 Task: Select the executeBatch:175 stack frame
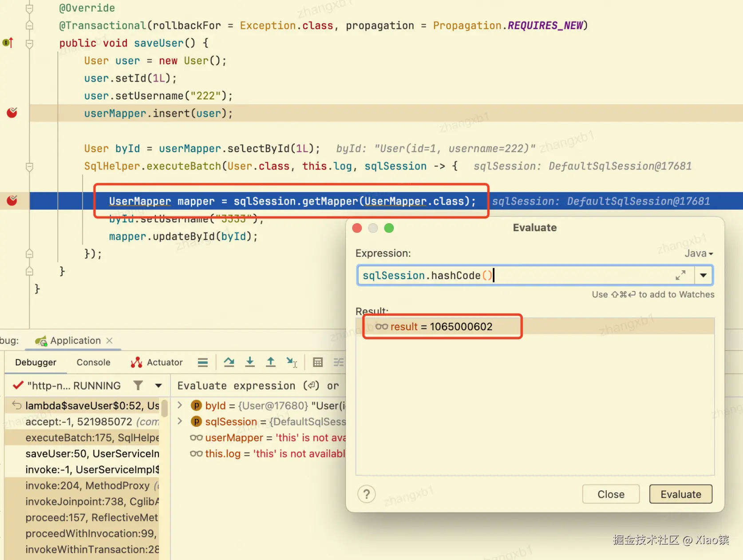82,438
